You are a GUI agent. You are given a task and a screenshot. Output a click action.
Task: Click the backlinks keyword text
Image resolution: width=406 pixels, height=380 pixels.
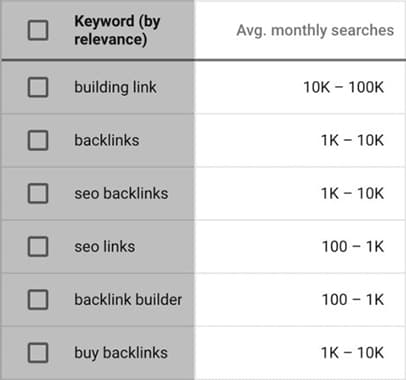tap(107, 140)
